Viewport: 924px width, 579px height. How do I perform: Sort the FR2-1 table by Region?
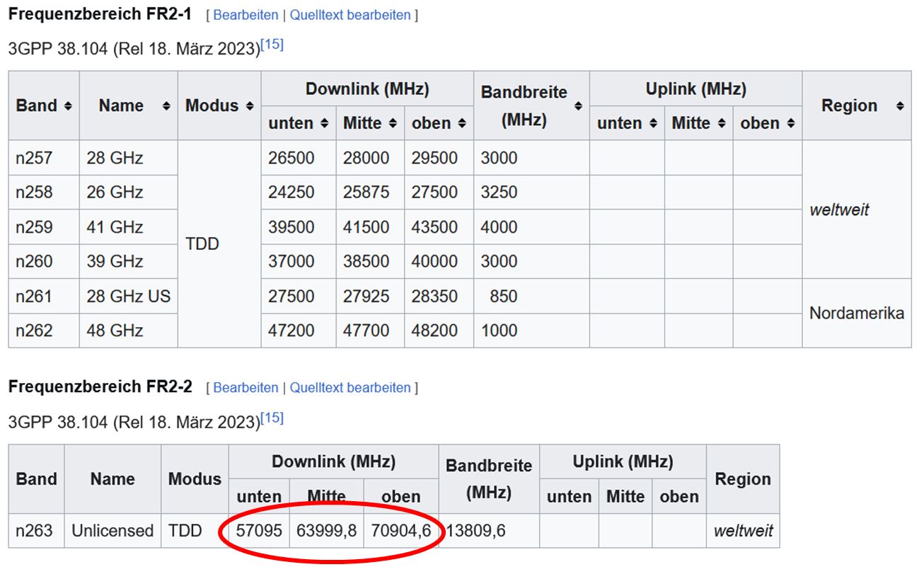[899, 105]
